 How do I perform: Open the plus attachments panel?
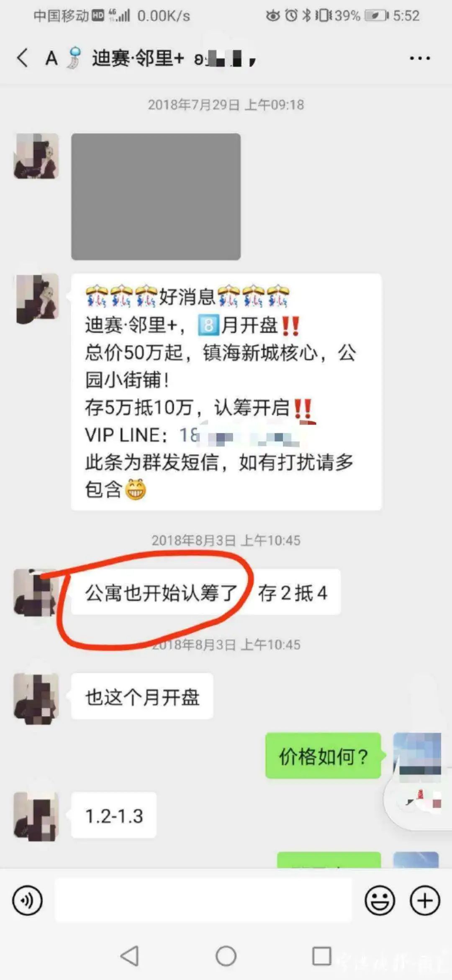(425, 900)
